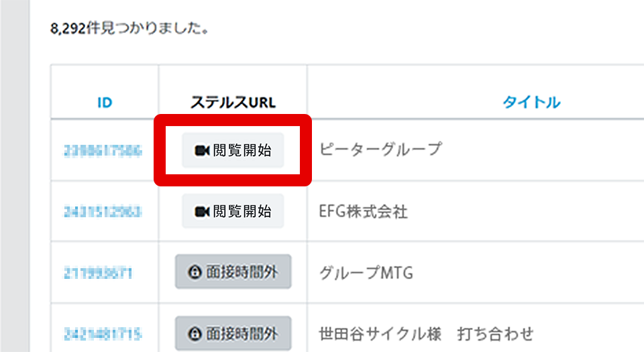Sort the table by the タイトル column header

tap(531, 102)
